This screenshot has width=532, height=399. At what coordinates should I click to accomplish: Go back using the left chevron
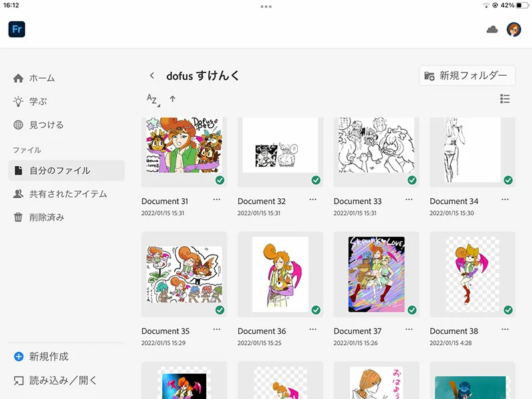point(152,76)
